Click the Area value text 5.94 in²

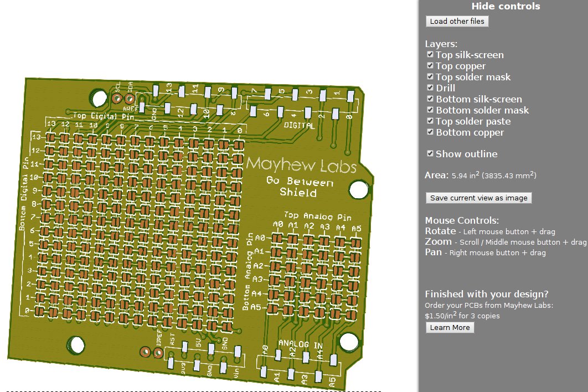coord(466,175)
